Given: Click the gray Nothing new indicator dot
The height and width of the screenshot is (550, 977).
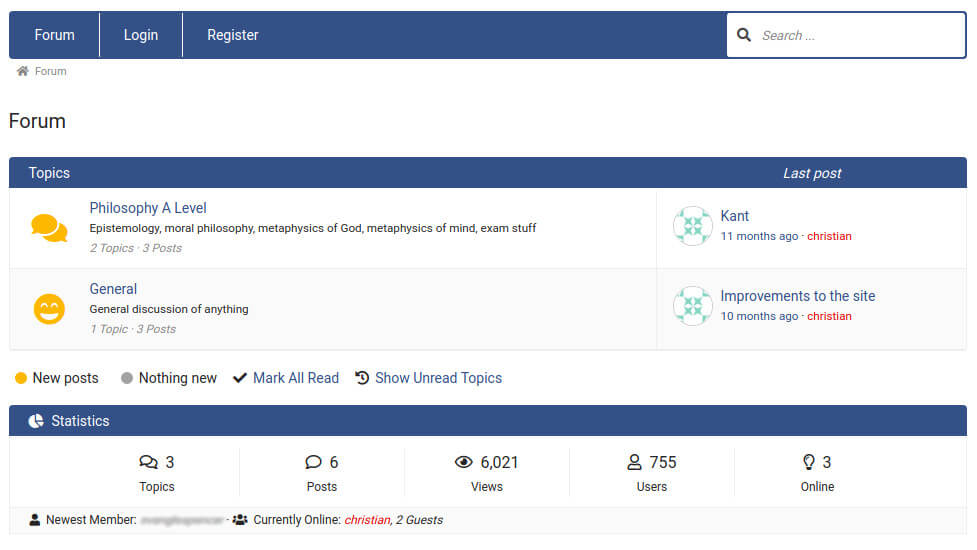Looking at the screenshot, I should click(126, 378).
